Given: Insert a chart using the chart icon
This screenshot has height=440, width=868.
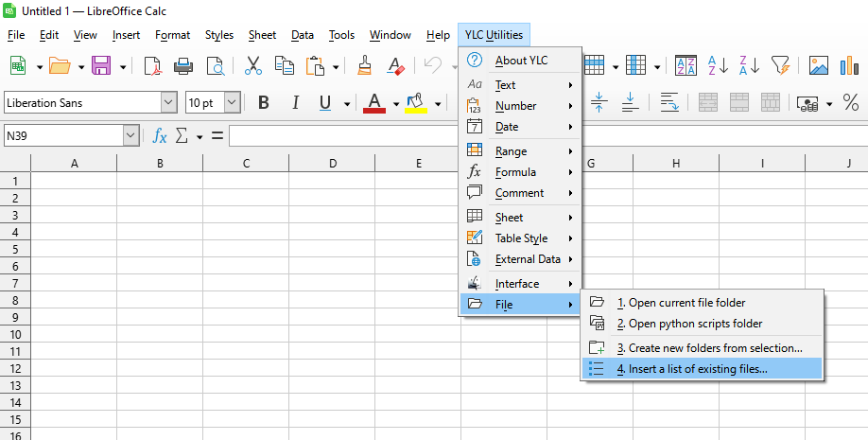Looking at the screenshot, I should coord(850,65).
